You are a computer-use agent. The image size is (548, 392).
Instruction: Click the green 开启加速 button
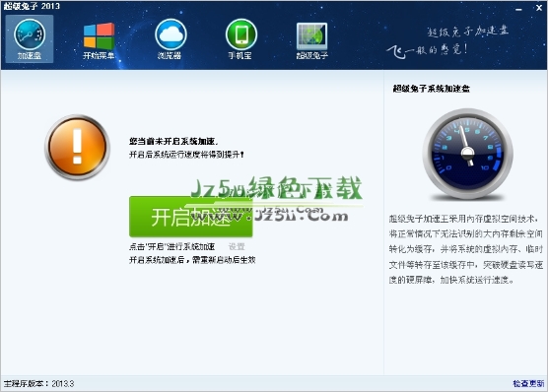click(x=191, y=217)
